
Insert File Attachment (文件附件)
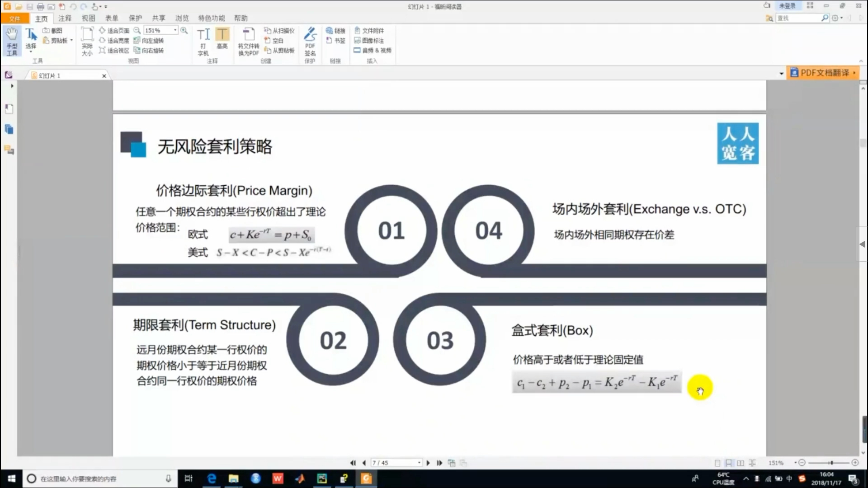click(x=369, y=31)
